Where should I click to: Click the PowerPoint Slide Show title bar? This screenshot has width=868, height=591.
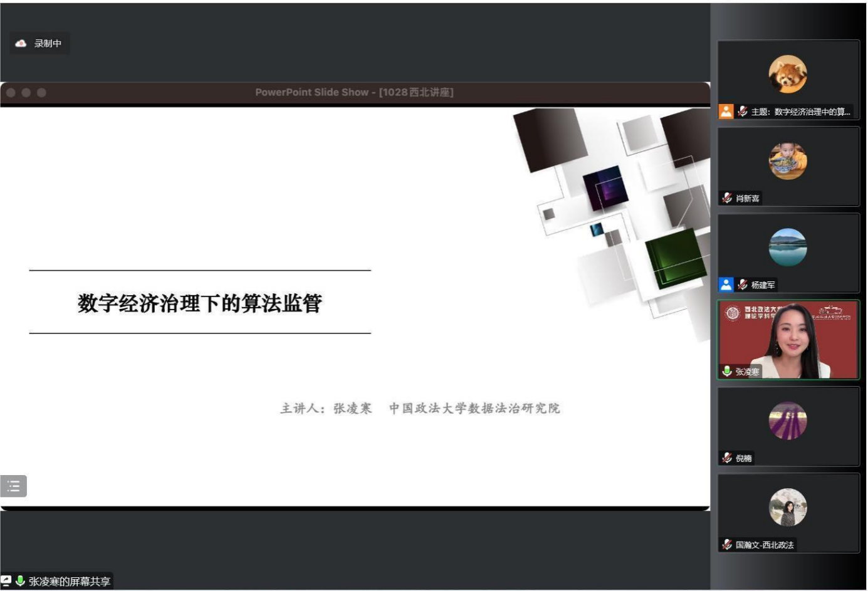click(x=354, y=92)
